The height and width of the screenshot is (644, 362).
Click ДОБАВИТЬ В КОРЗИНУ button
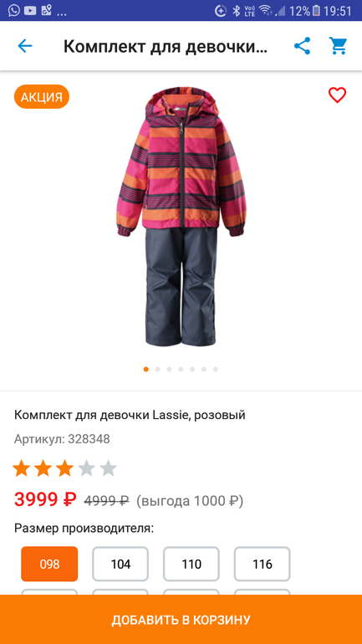pyautogui.click(x=181, y=620)
